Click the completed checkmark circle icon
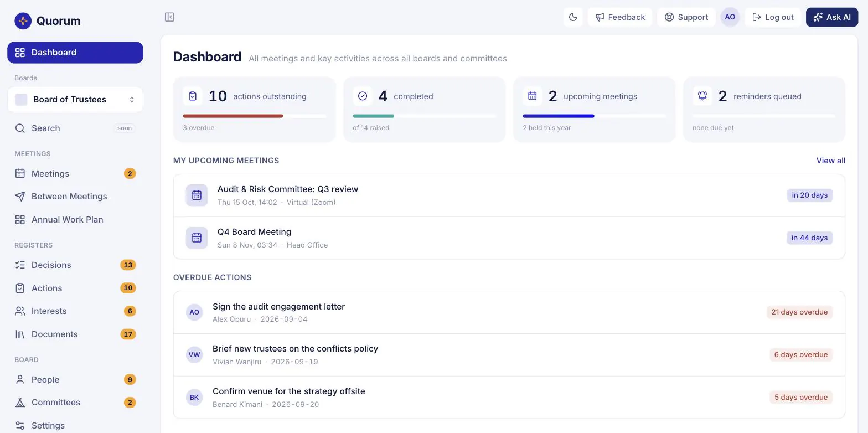This screenshot has height=433, width=868. click(x=363, y=96)
